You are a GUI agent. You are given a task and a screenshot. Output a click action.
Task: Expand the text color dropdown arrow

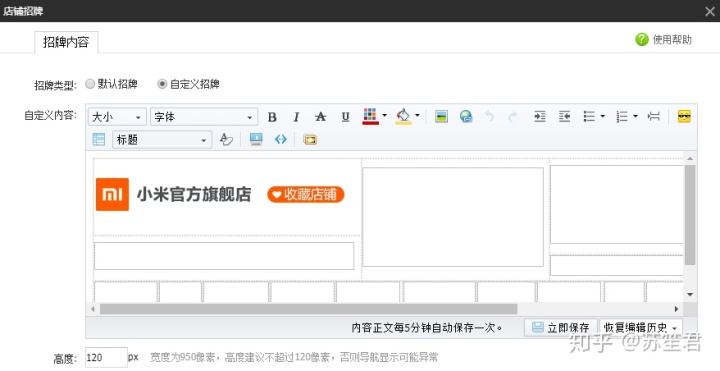(x=384, y=116)
